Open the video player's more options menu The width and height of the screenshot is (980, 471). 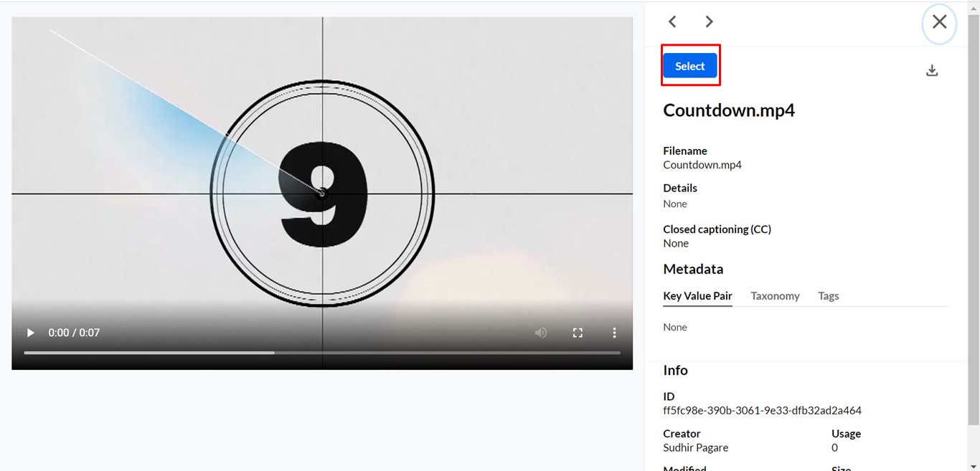pyautogui.click(x=614, y=333)
